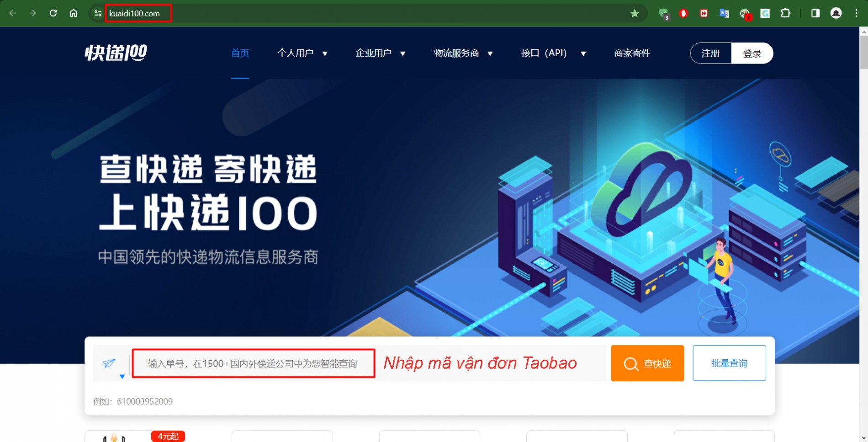The height and width of the screenshot is (442, 868).
Task: Click scrollbar down arrow at bottom
Action: (x=863, y=438)
